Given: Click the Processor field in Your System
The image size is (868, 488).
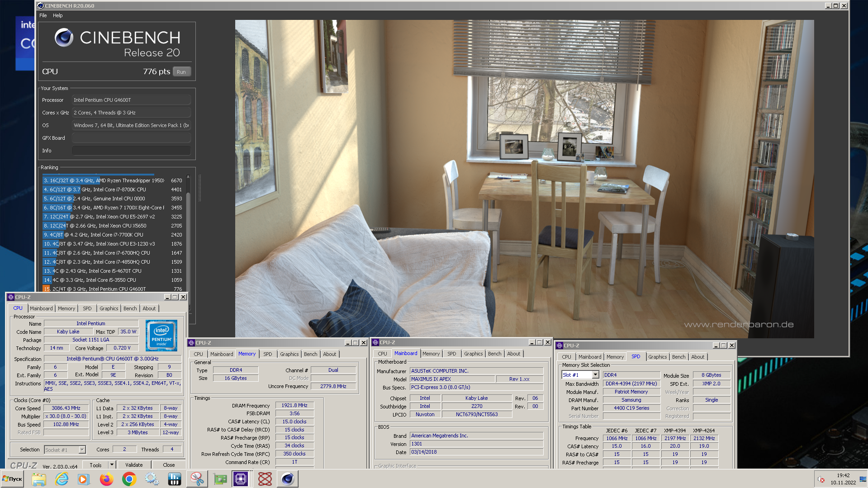Looking at the screenshot, I should (131, 100).
